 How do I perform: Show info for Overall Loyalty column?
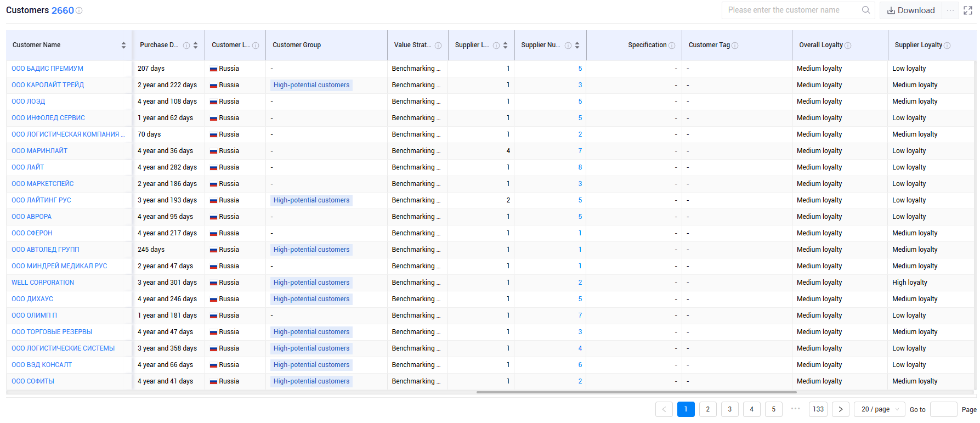848,46
